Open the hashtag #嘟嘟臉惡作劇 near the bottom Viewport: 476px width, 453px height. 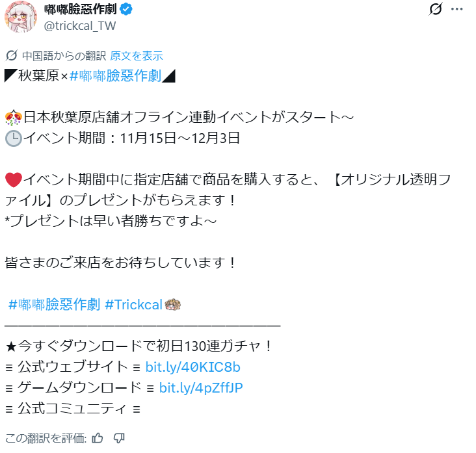click(x=55, y=305)
